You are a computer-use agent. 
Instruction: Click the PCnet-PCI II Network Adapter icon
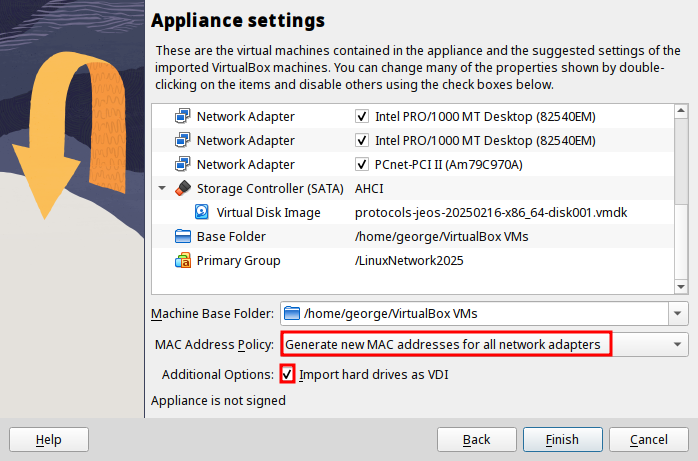tap(183, 164)
